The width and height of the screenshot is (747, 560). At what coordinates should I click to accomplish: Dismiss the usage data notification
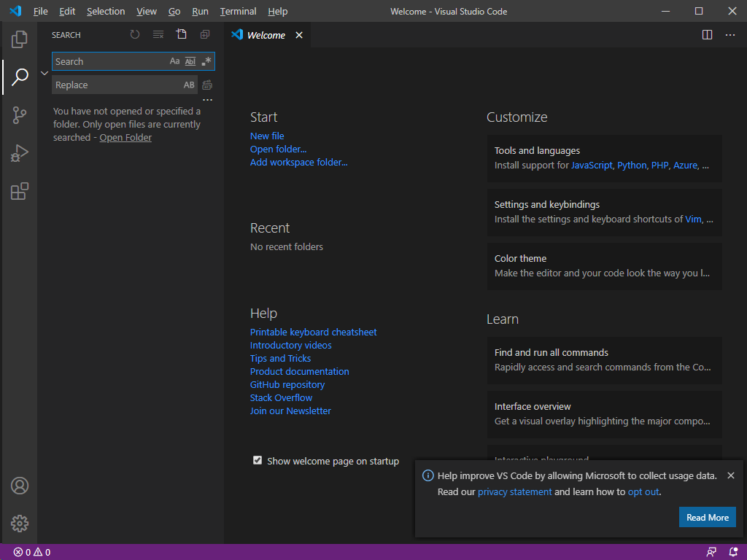click(731, 475)
